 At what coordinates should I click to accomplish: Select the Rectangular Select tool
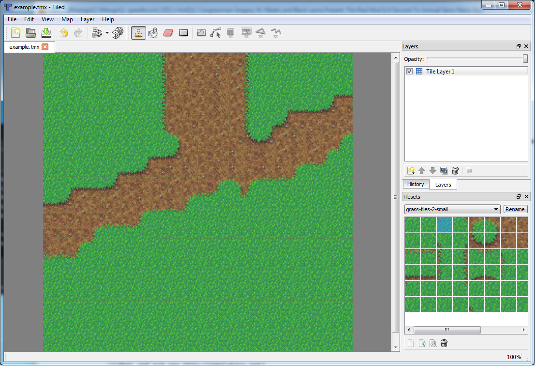pos(184,33)
